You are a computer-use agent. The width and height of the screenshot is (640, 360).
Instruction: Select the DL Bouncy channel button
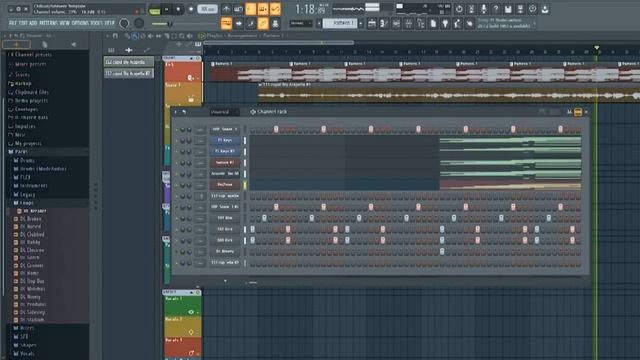tap(225, 251)
